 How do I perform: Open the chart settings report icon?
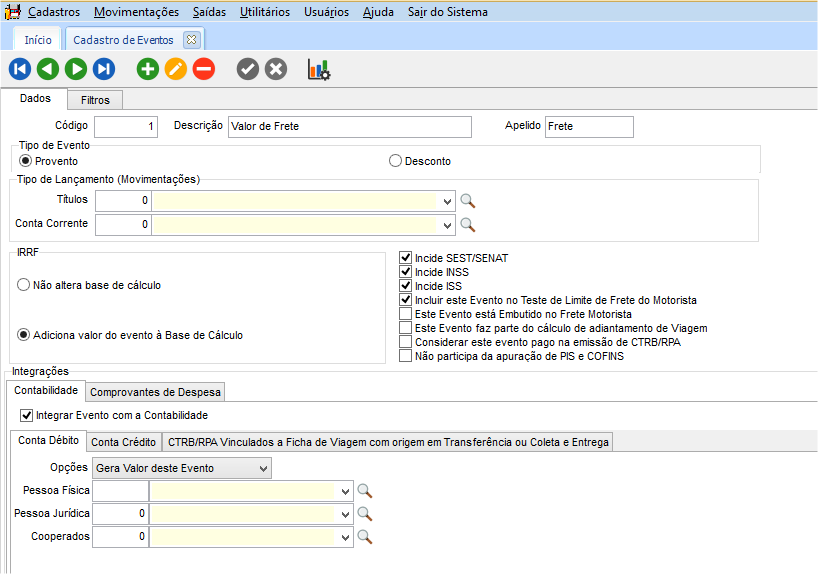[x=319, y=69]
